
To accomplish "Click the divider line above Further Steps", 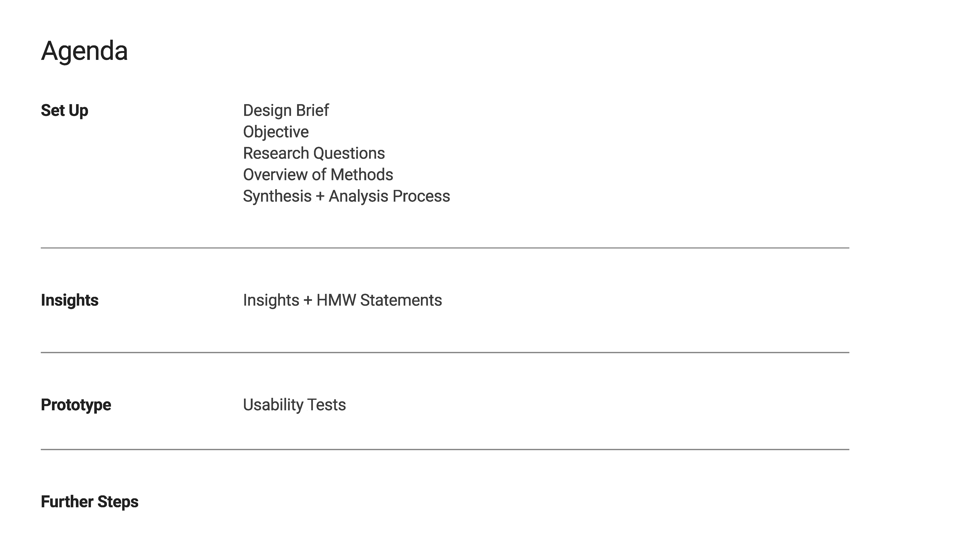I will pyautogui.click(x=445, y=449).
